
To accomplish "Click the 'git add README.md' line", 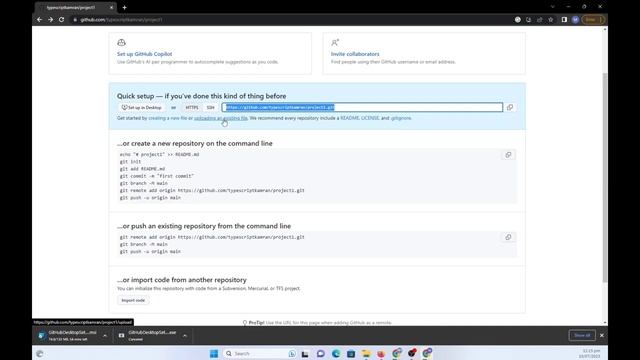I will tap(142, 169).
